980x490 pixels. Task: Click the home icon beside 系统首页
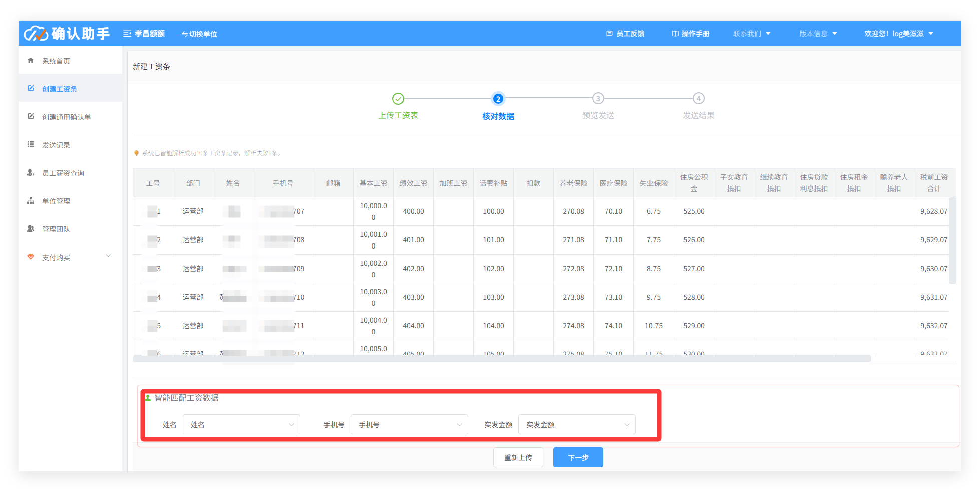click(31, 61)
